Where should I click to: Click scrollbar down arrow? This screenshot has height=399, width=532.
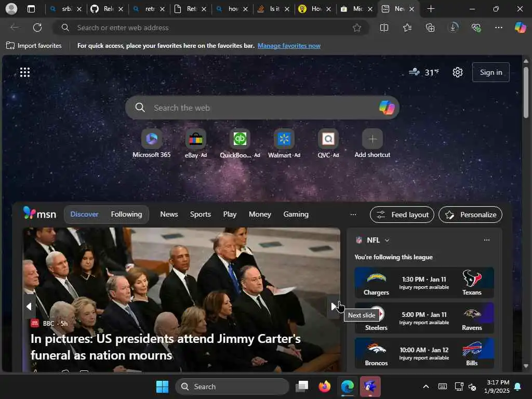526,366
